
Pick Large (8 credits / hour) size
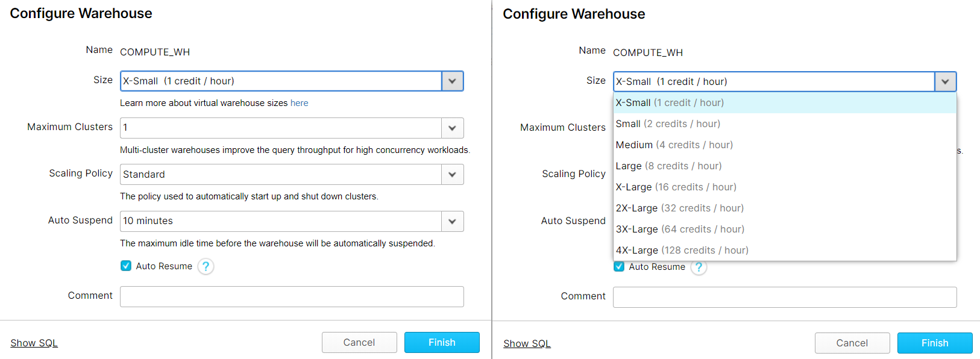pos(668,166)
